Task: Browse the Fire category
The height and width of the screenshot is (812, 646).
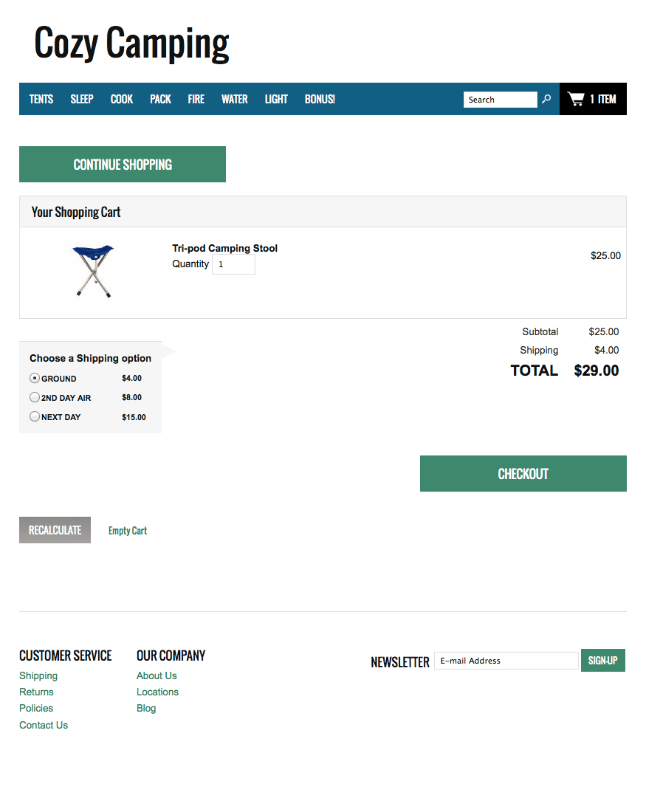Action: (196, 99)
